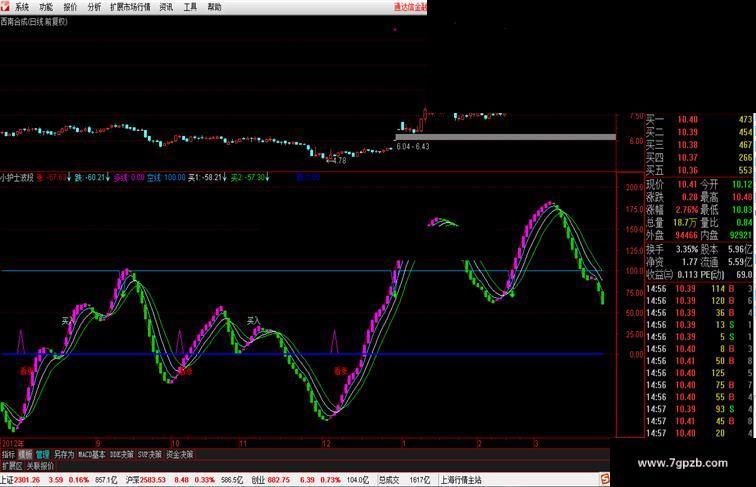756x487 pixels.
Task: Click the gray 6.04-6.43 price range bar
Action: point(505,137)
